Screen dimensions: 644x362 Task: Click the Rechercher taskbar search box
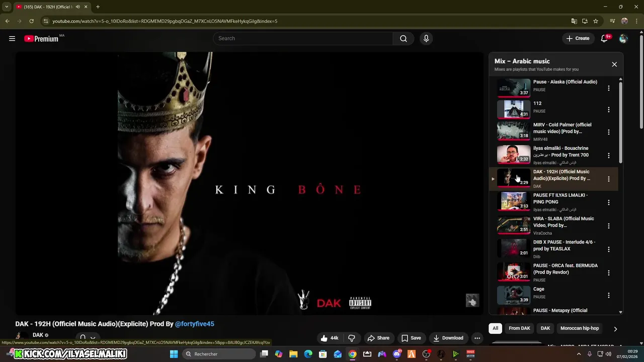(x=218, y=354)
